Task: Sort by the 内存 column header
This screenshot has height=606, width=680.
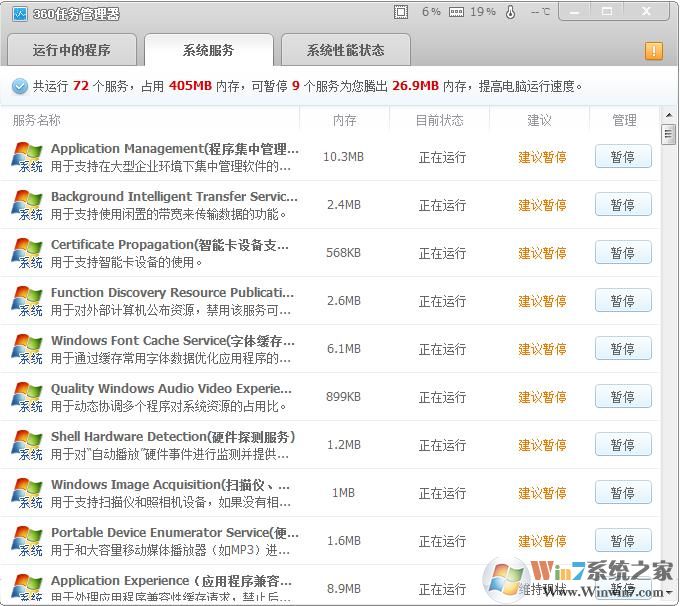Action: click(x=343, y=120)
